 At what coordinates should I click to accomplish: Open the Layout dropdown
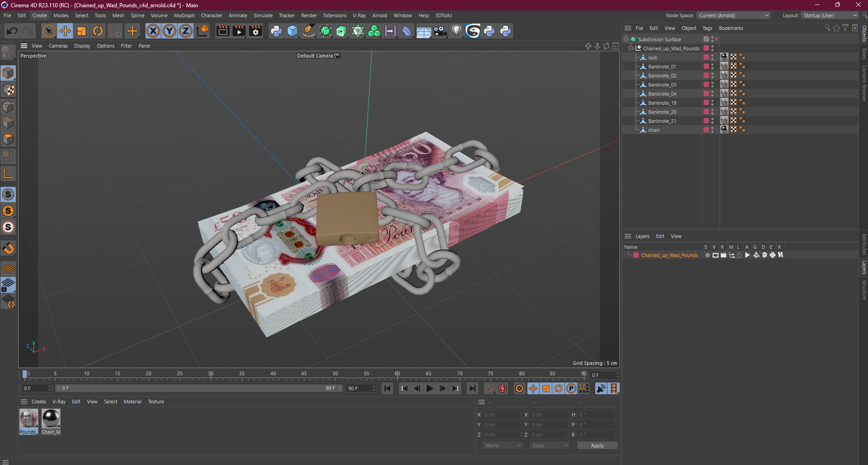pos(830,15)
